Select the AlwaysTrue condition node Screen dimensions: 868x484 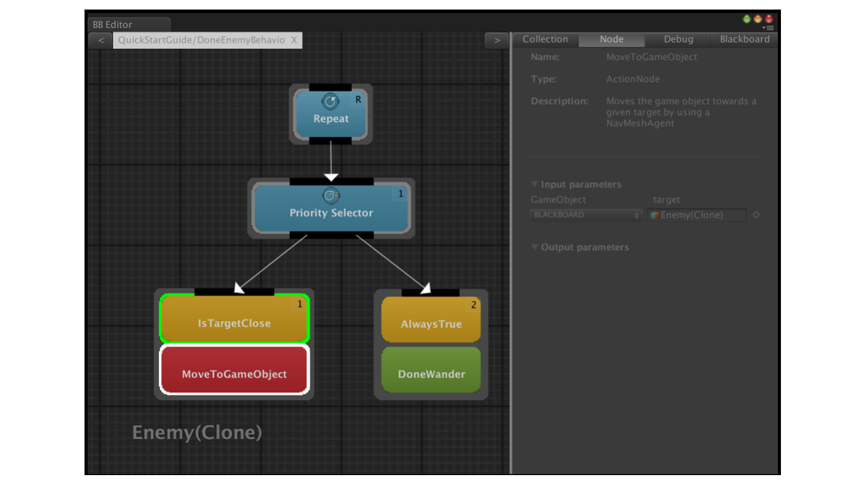(x=431, y=319)
